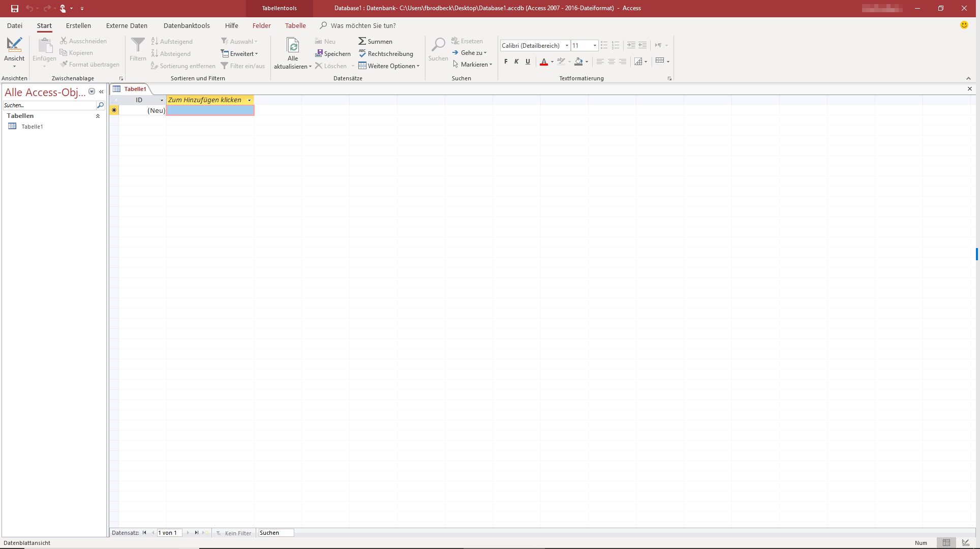Click the save icon in title bar
980x549 pixels.
click(15, 8)
